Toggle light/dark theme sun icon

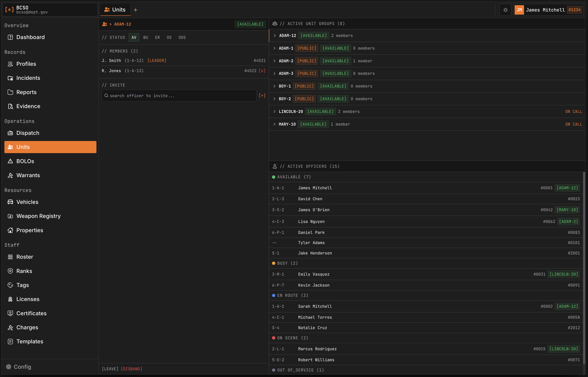pyautogui.click(x=505, y=10)
